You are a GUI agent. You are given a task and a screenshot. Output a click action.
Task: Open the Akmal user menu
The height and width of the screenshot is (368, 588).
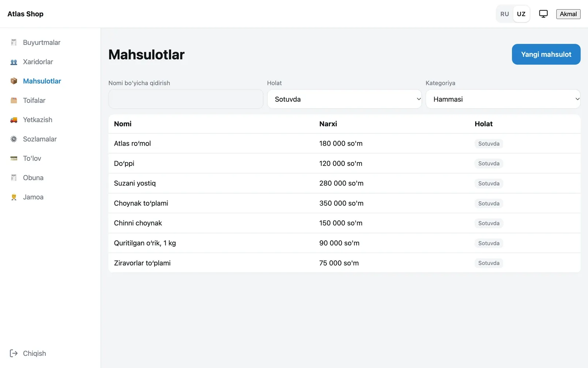(568, 14)
